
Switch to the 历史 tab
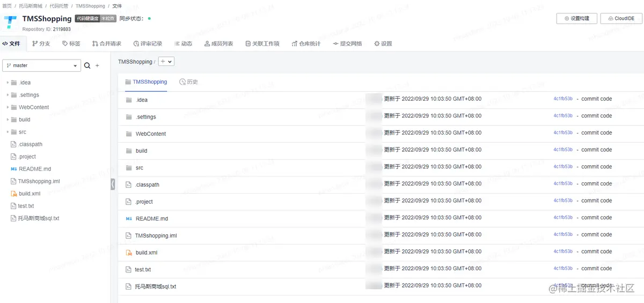pos(188,82)
